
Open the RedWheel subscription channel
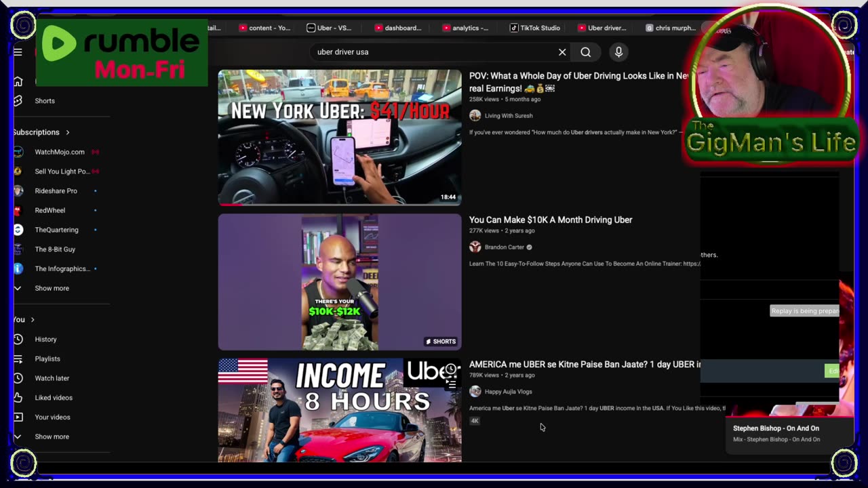pos(50,210)
